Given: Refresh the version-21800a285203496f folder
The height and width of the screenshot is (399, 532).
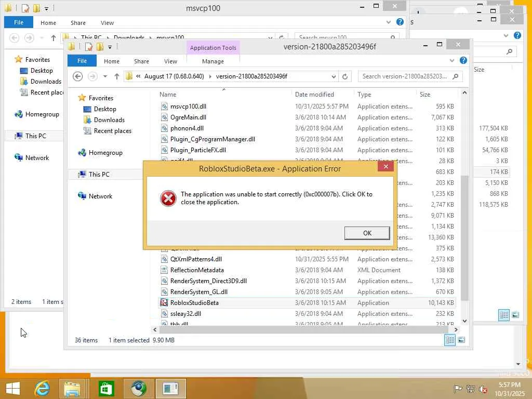Looking at the screenshot, I should coord(345,77).
